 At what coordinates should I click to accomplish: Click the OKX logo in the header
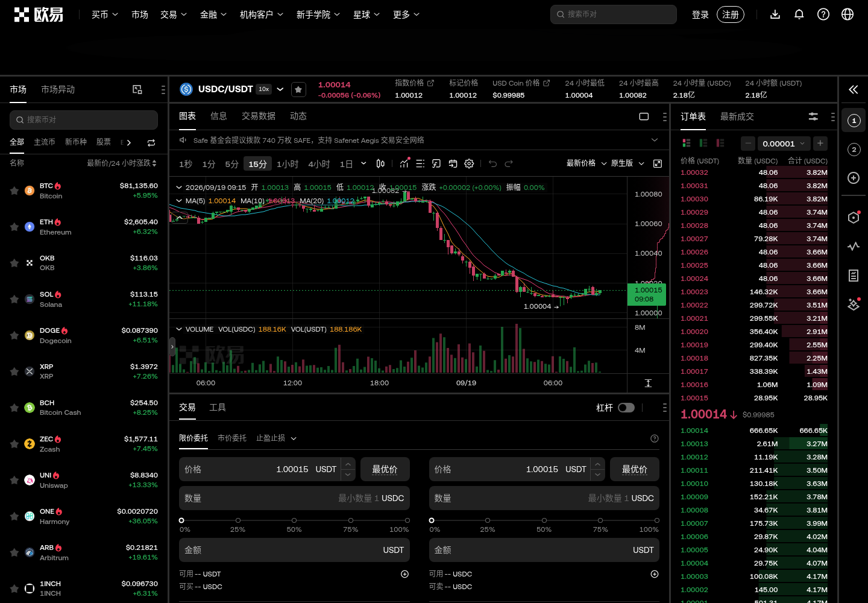tap(39, 14)
